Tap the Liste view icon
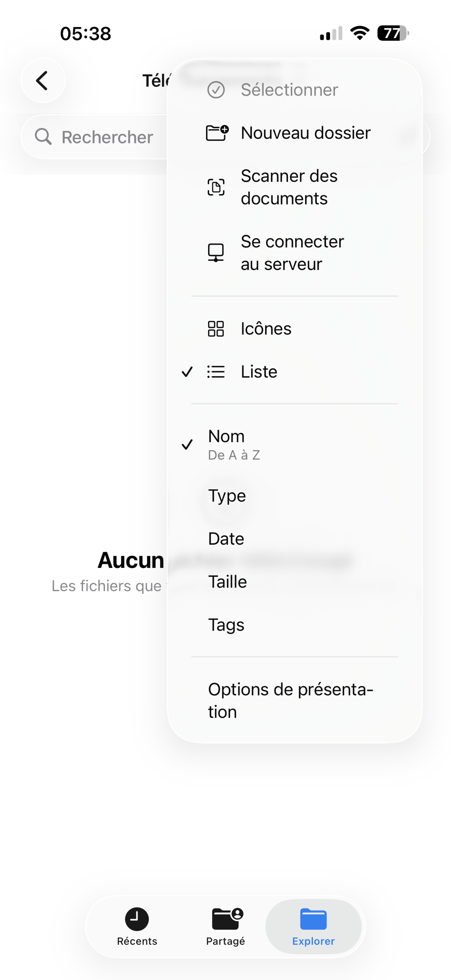Screen dimensions: 451x980 216,371
